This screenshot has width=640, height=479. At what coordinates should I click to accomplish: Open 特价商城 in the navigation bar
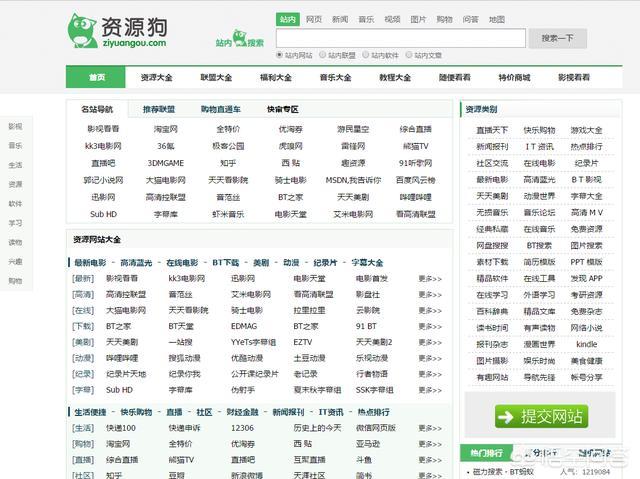(514, 77)
